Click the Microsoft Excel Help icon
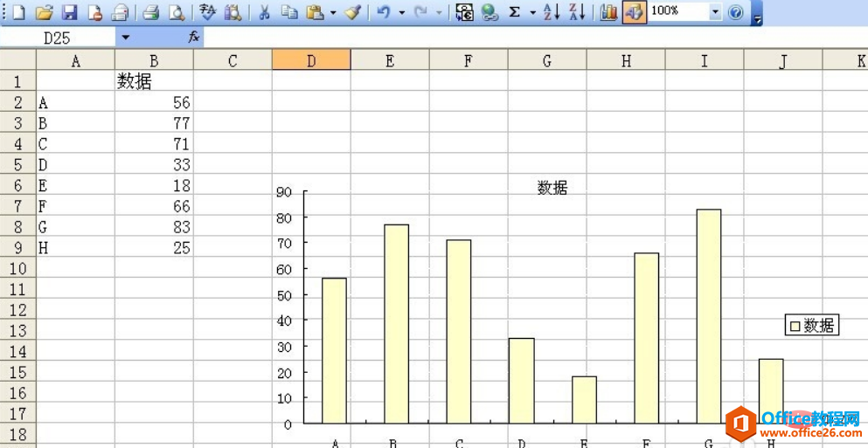This screenshot has height=448, width=868. point(736,11)
